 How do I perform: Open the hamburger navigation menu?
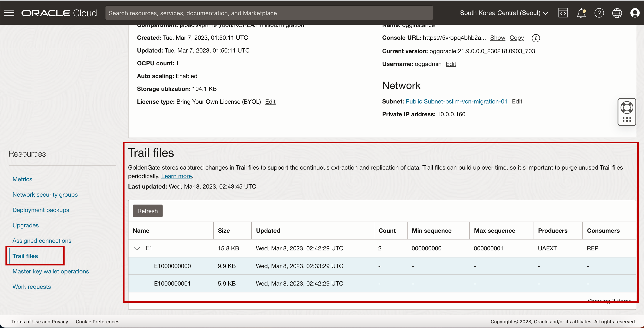[9, 13]
